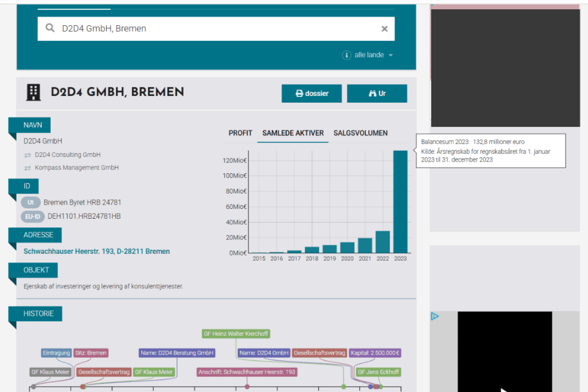The image size is (588, 392).
Task: Click the magnifier search icon
Action: (51, 29)
